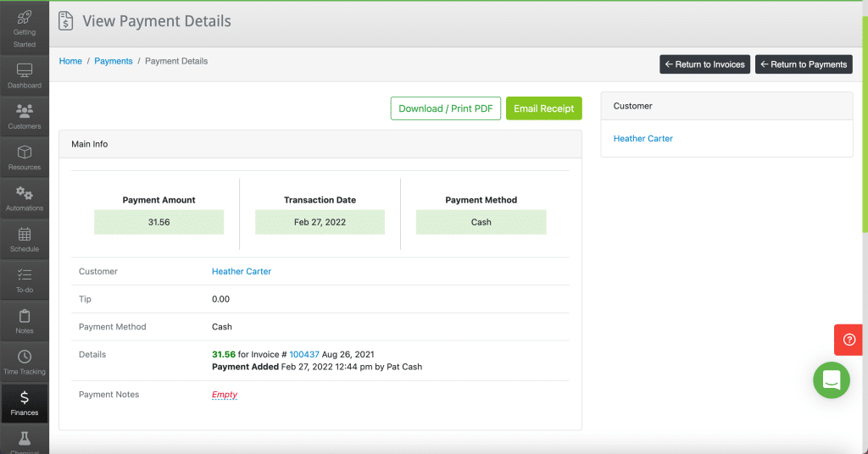The height and width of the screenshot is (454, 868).
Task: Click the Payment Notes row label
Action: click(x=108, y=394)
